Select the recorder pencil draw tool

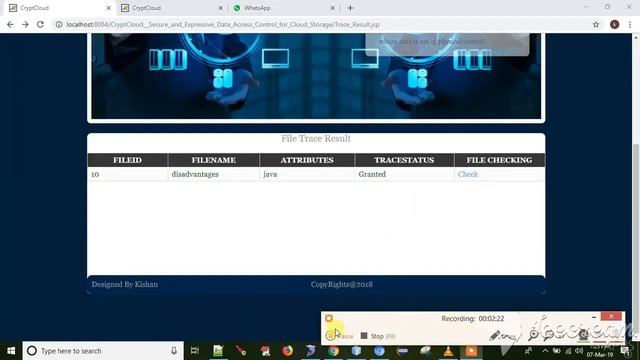tap(494, 336)
